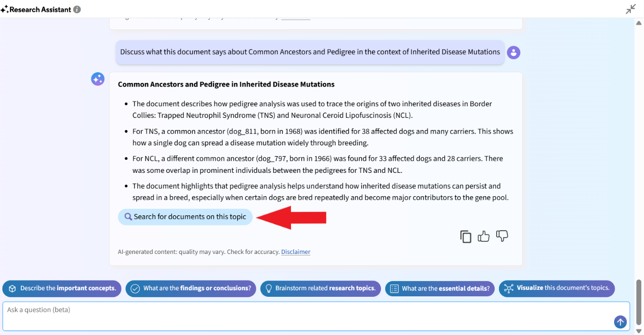The height and width of the screenshot is (335, 644).
Task: Click the Research Assistant info icon
Action: click(77, 9)
